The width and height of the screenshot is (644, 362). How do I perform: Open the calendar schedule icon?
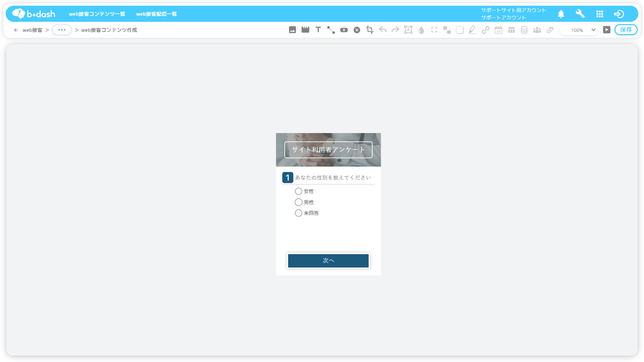coord(499,30)
